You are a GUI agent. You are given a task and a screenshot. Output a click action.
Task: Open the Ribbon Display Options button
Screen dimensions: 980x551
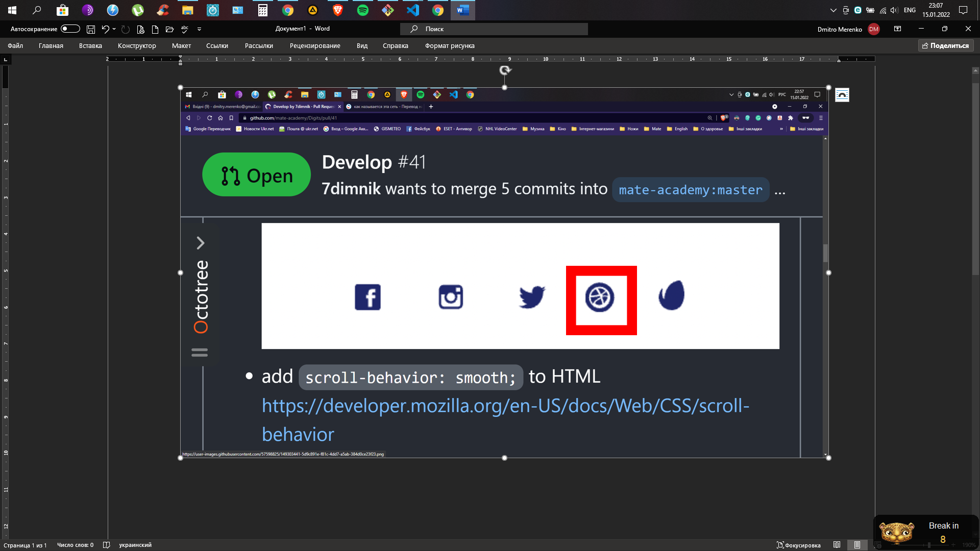tap(897, 29)
